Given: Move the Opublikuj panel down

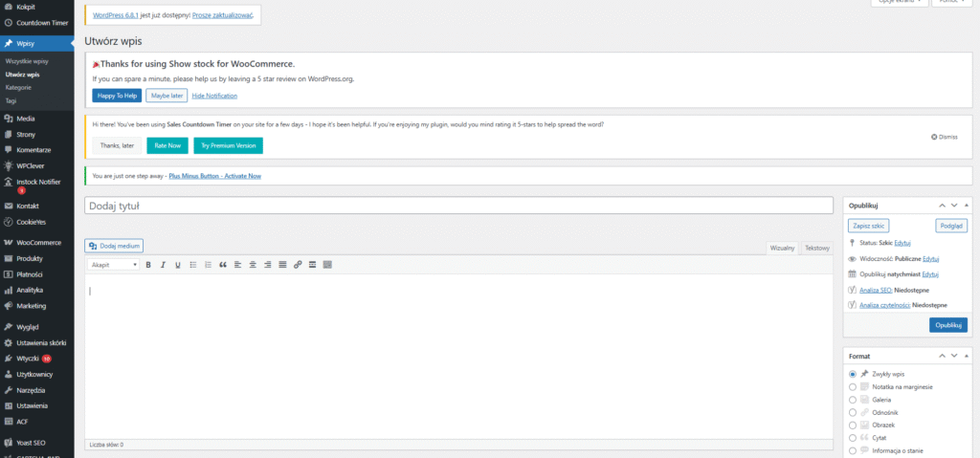Looking at the screenshot, I should point(954,206).
